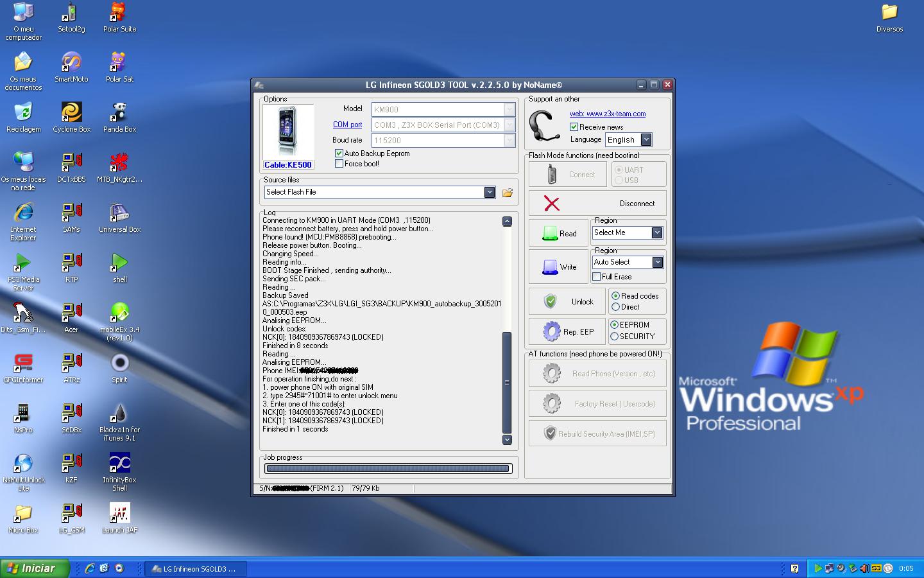Launch PS3 Media Server shortcut
Image resolution: width=924 pixels, height=578 pixels.
[x=23, y=271]
